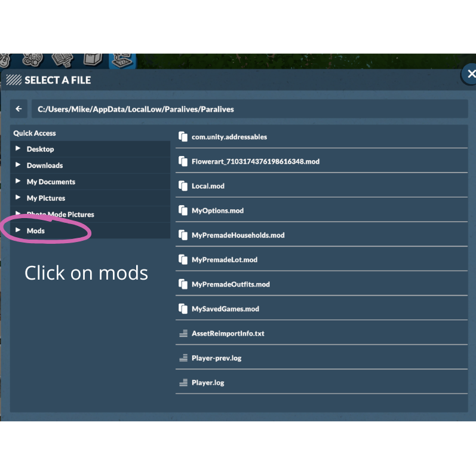Click the cardboard box toolbar icon
Screen dimensions: 476x475
click(93, 60)
